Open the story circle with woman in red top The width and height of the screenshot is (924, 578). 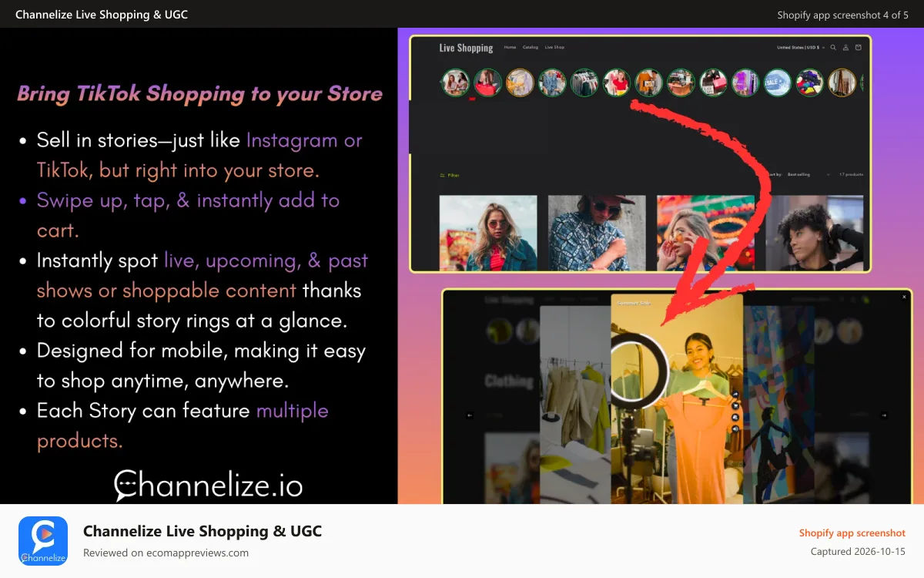point(617,82)
